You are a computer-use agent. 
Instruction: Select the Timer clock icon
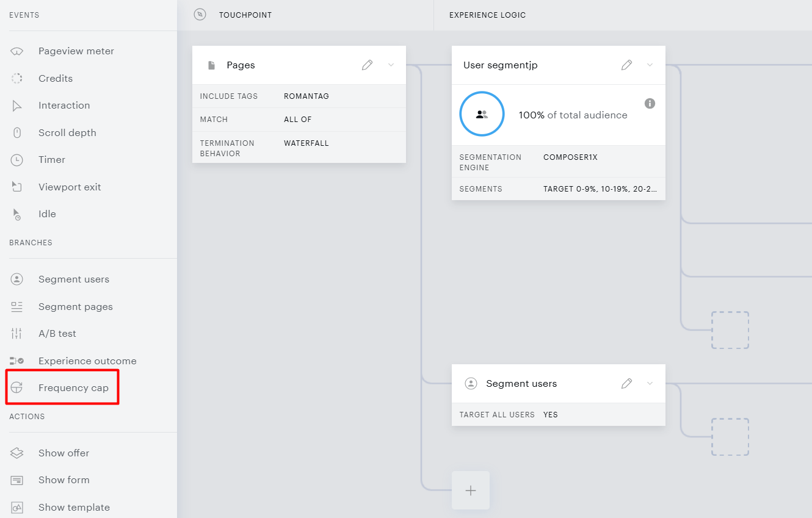17,160
